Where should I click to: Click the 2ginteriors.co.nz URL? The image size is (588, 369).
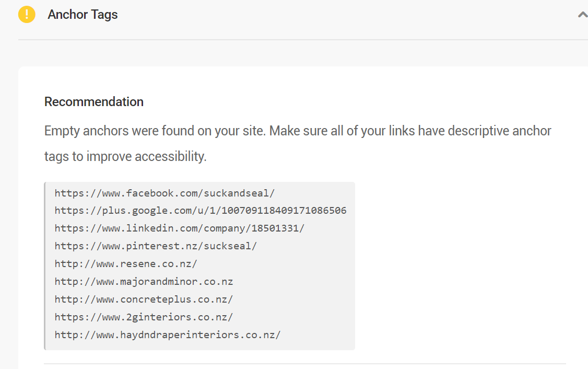pyautogui.click(x=144, y=317)
